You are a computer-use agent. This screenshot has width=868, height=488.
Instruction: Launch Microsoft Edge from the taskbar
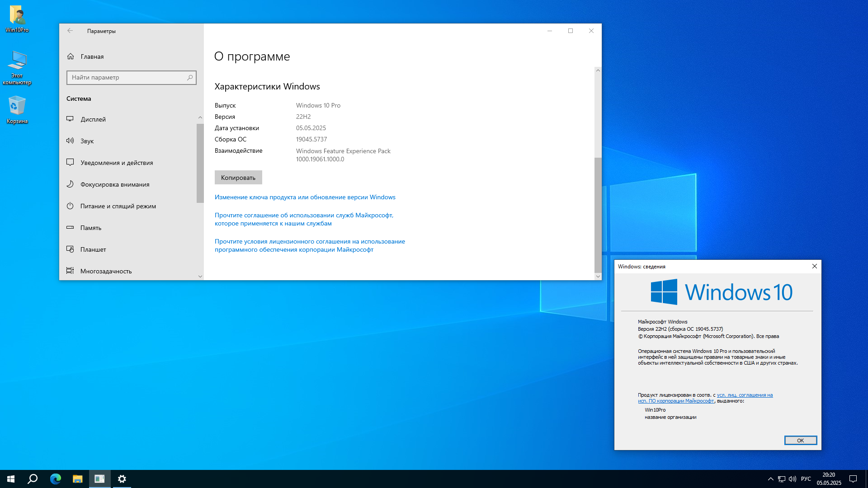(x=55, y=479)
